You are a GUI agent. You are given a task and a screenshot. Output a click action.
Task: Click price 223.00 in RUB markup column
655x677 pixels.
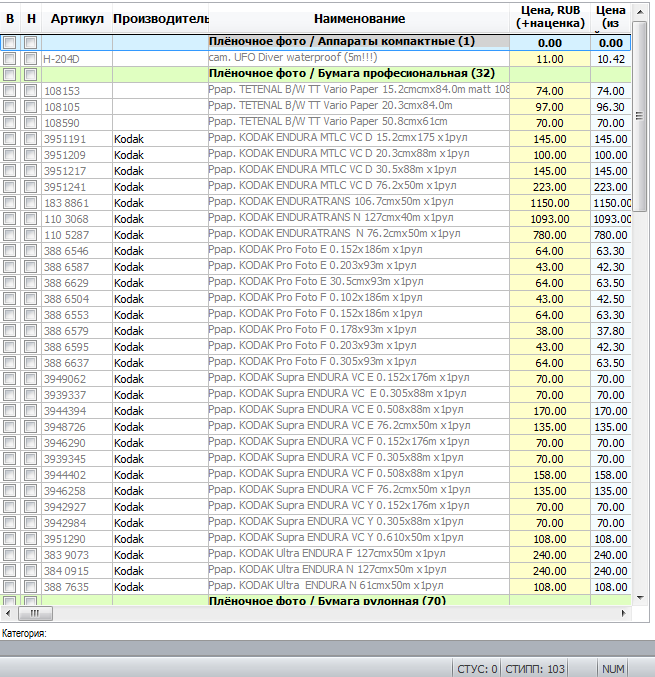[x=550, y=187]
